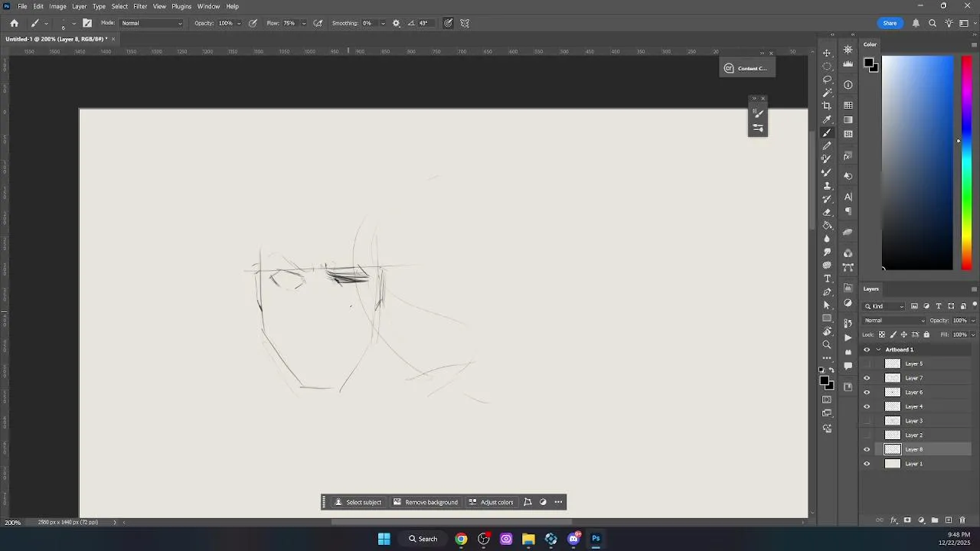Click the Share button
Screen dimensions: 980x551
[890, 23]
